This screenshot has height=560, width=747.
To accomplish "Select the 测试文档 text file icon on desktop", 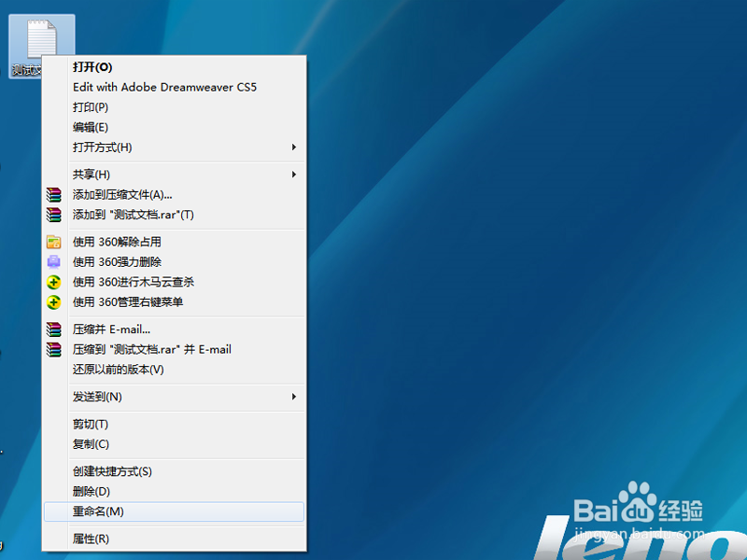I will click(x=41, y=46).
